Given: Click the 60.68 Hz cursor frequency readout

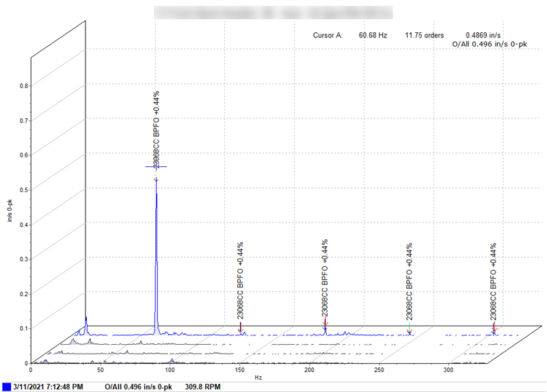Looking at the screenshot, I should point(373,36).
